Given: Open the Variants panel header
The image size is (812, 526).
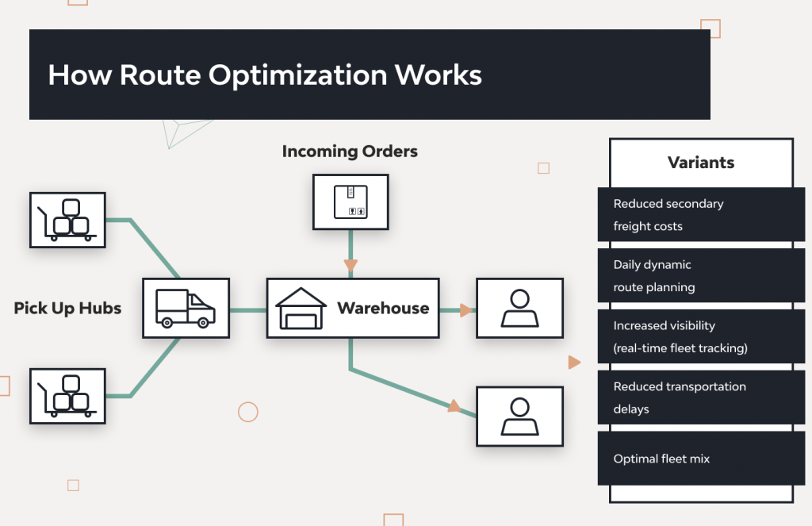Looking at the screenshot, I should (701, 162).
